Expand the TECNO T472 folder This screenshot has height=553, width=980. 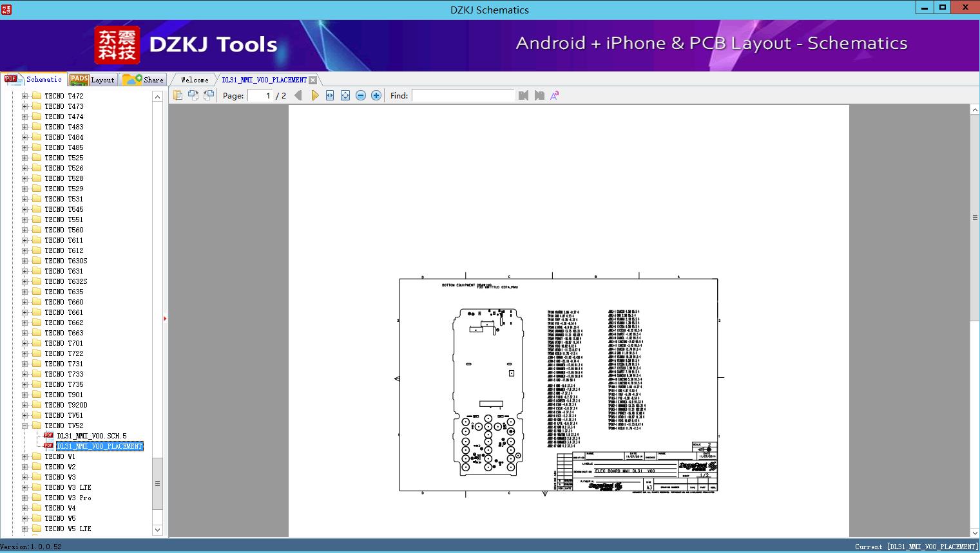pos(24,96)
